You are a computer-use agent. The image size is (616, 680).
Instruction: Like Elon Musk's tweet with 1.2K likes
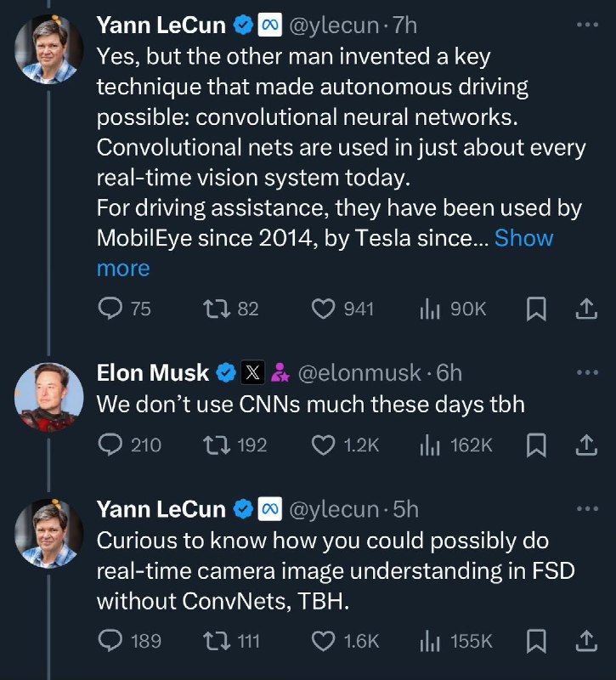[323, 445]
